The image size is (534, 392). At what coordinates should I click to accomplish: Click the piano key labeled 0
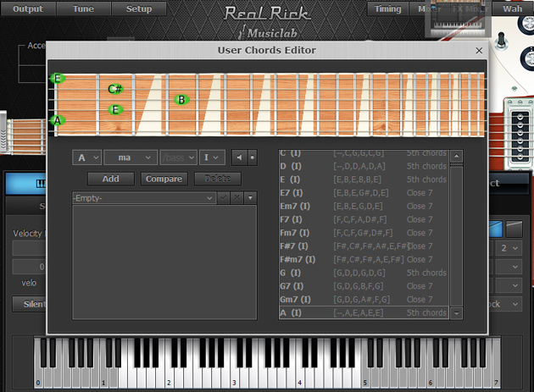pos(38,379)
